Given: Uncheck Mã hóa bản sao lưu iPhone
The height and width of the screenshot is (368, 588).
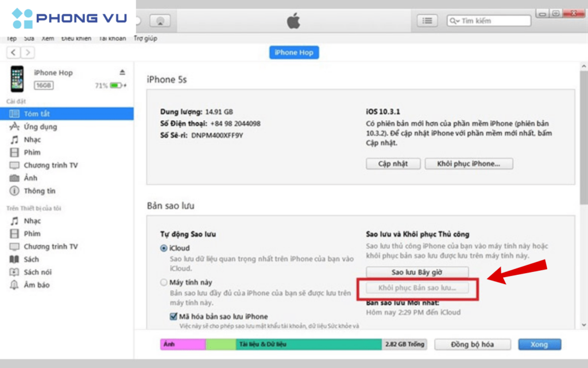Looking at the screenshot, I should (173, 316).
